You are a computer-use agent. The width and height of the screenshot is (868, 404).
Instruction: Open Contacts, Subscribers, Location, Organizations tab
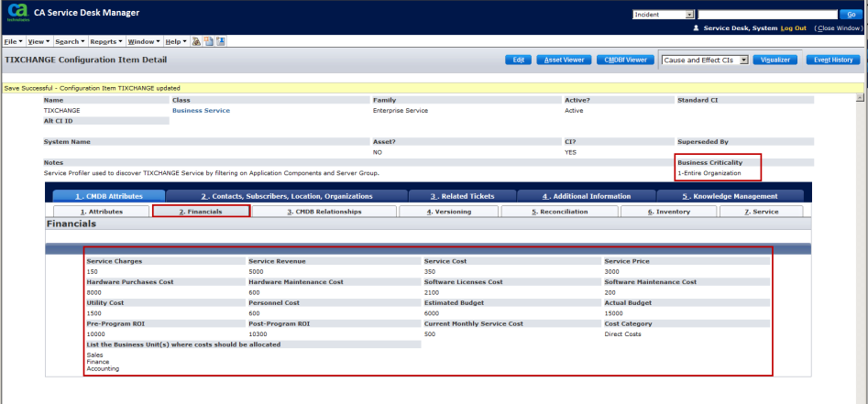click(287, 196)
